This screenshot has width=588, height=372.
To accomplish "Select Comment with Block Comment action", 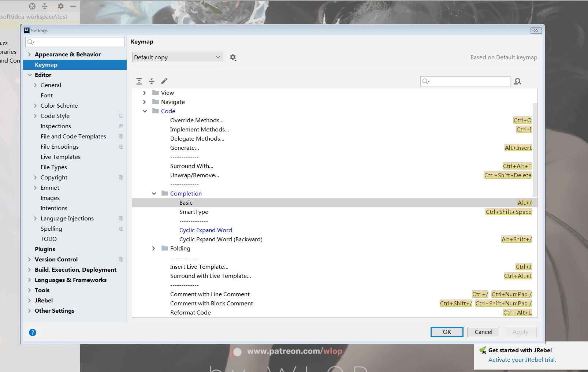I will (x=335, y=303).
